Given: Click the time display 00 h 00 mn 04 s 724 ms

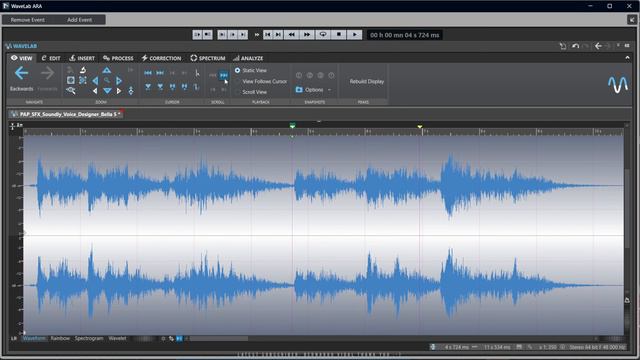Looking at the screenshot, I should coord(404,35).
